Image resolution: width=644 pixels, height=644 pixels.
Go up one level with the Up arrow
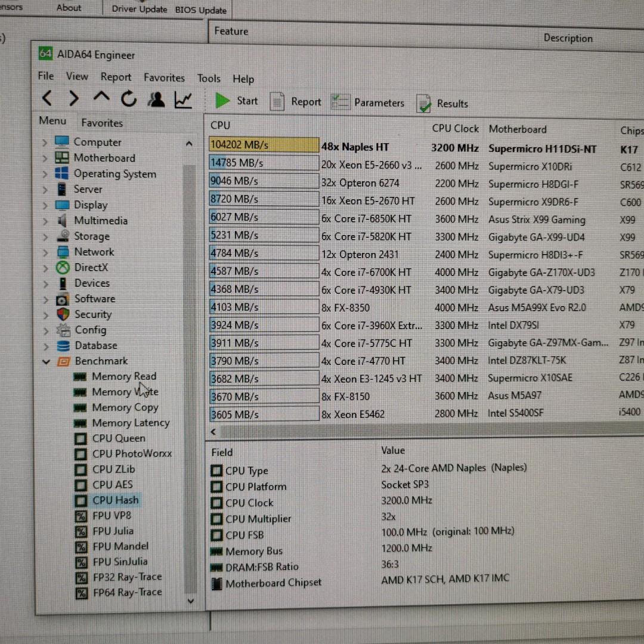[x=101, y=98]
